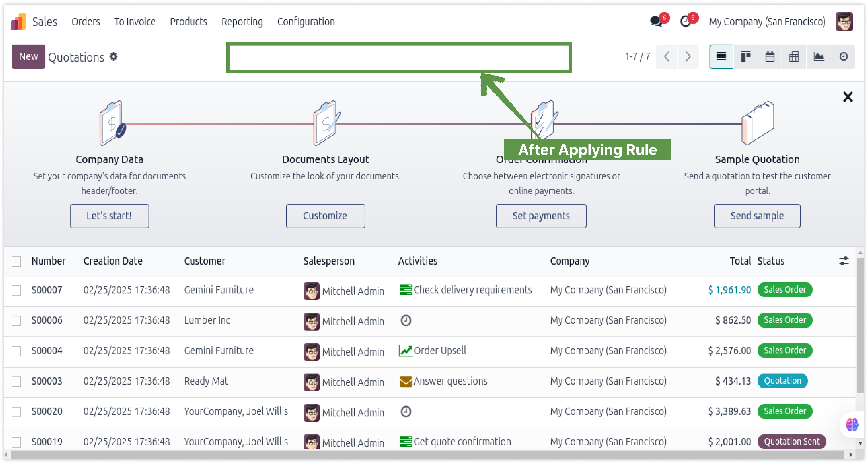The image size is (868, 463).
Task: Switch to activity view
Action: pyautogui.click(x=843, y=57)
